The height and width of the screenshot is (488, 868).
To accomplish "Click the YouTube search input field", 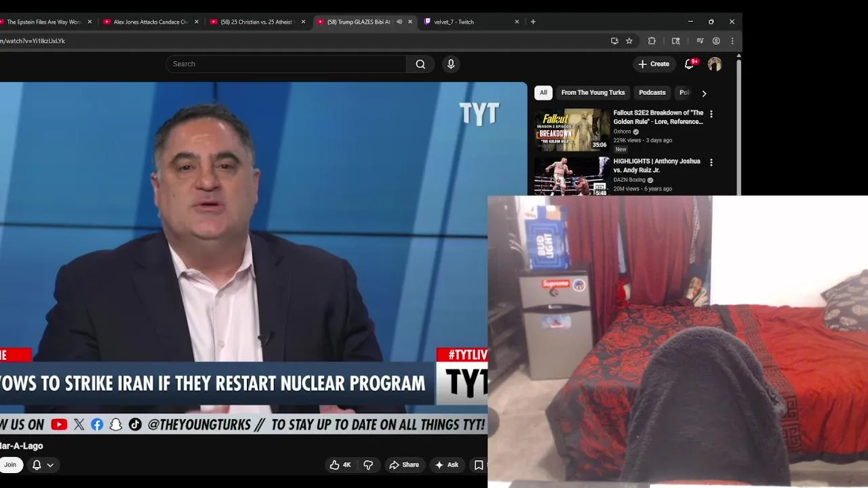I will [x=286, y=64].
